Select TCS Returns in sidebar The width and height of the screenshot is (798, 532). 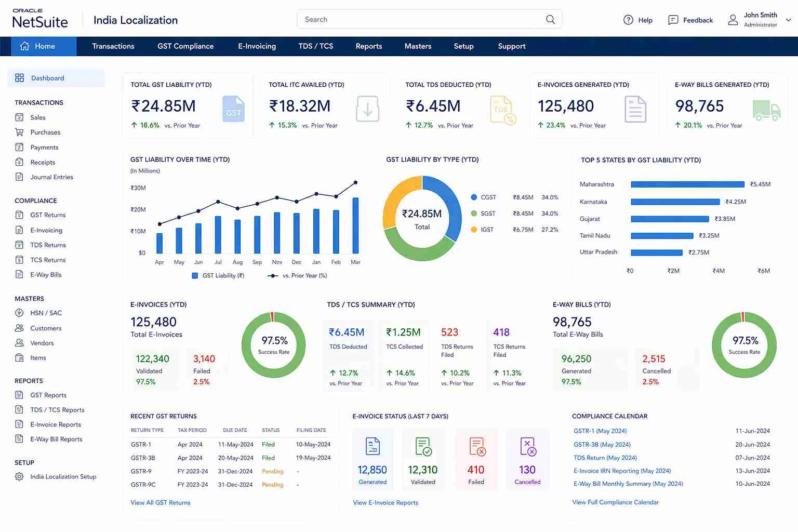coord(48,260)
